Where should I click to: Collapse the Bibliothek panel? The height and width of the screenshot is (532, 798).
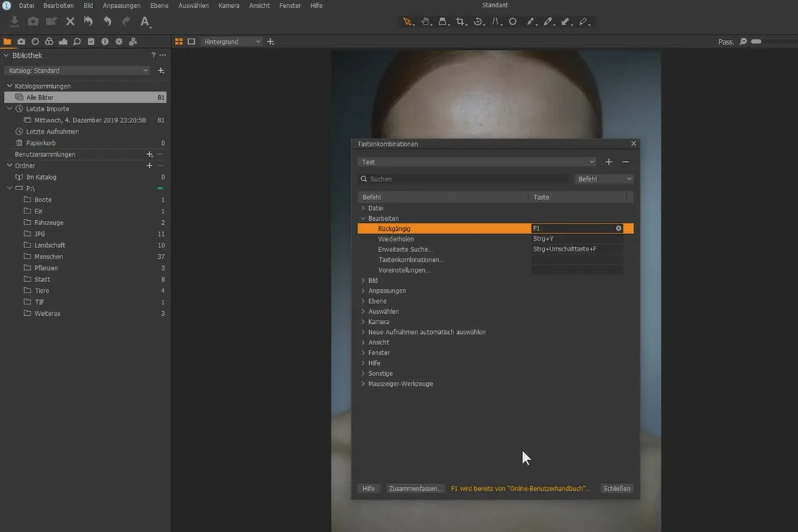click(x=6, y=55)
